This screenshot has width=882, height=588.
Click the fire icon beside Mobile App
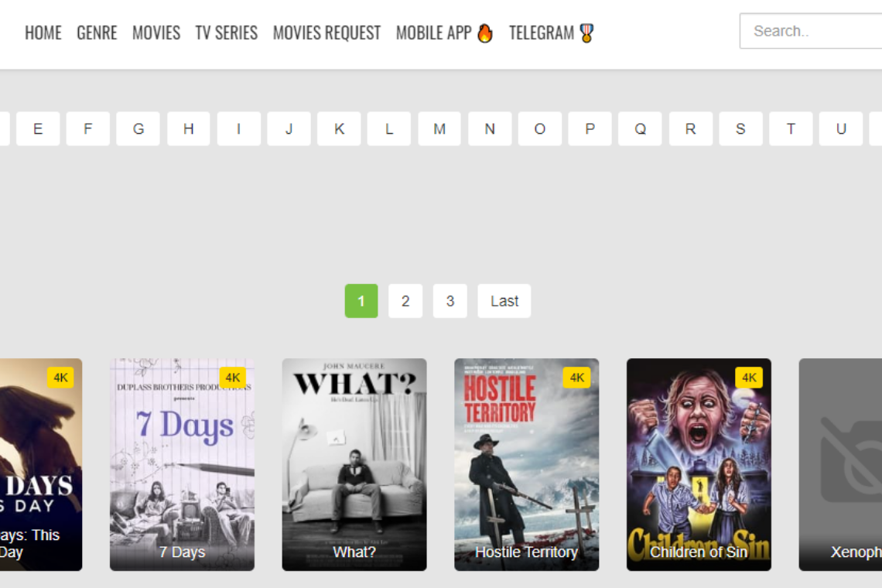[485, 33]
